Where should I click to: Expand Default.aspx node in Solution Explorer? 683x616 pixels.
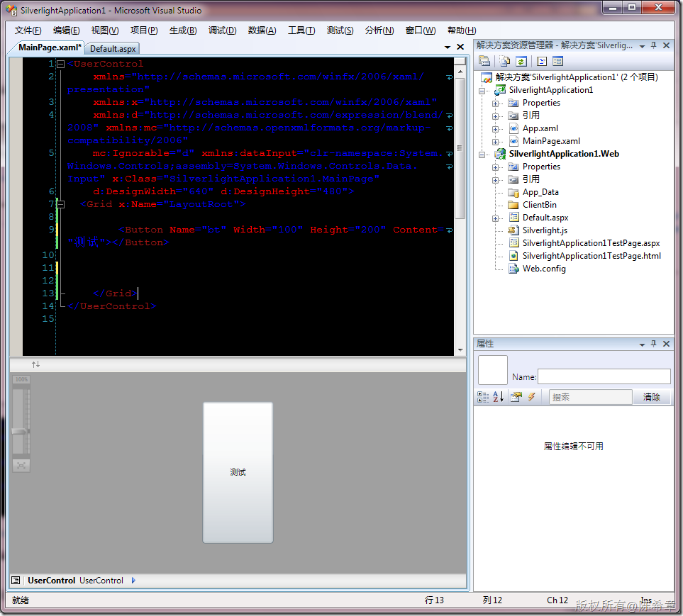point(495,218)
